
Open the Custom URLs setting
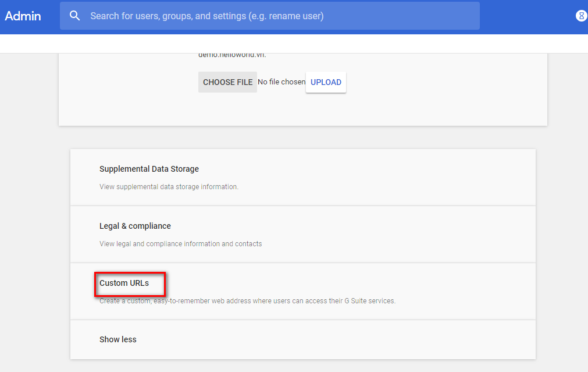[124, 283]
